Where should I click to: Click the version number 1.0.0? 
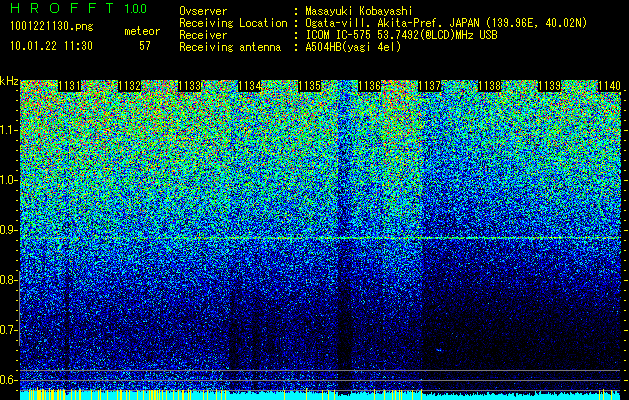click(136, 8)
